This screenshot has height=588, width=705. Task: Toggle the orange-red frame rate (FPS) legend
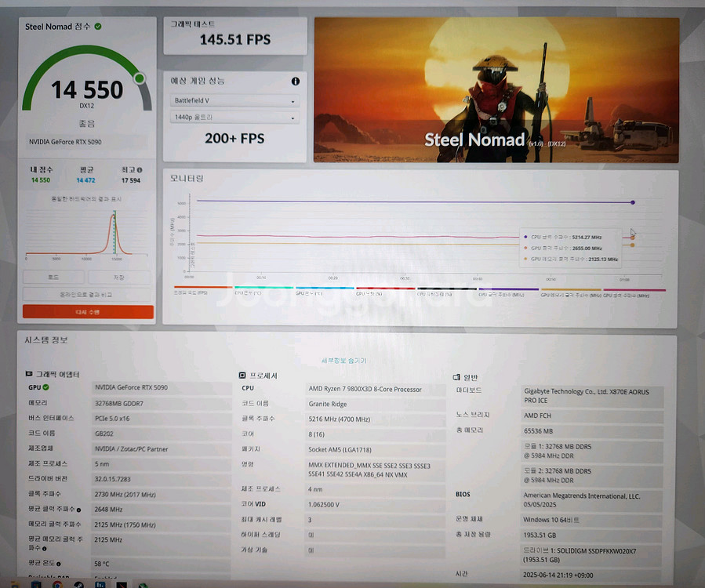203,289
